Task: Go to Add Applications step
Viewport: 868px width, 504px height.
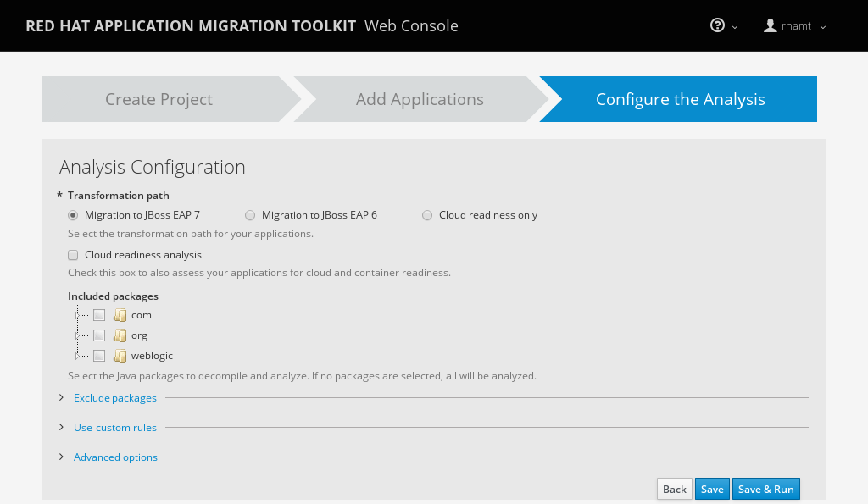Action: pos(420,99)
